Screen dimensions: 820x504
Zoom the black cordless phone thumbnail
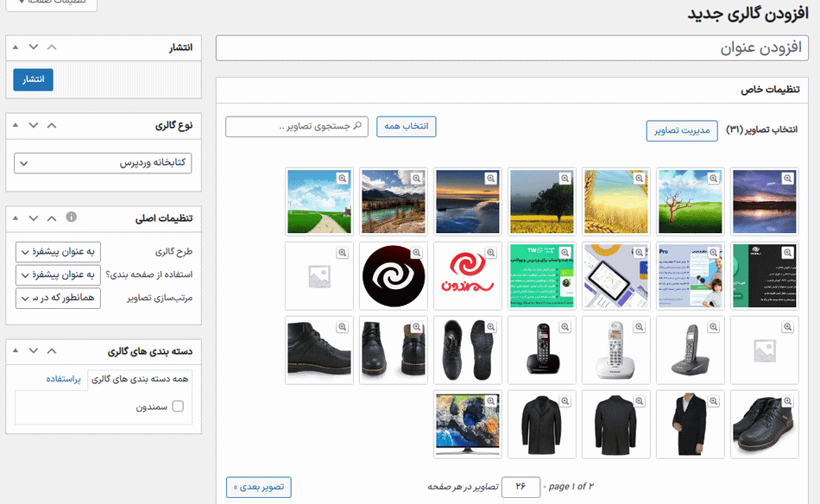(565, 327)
